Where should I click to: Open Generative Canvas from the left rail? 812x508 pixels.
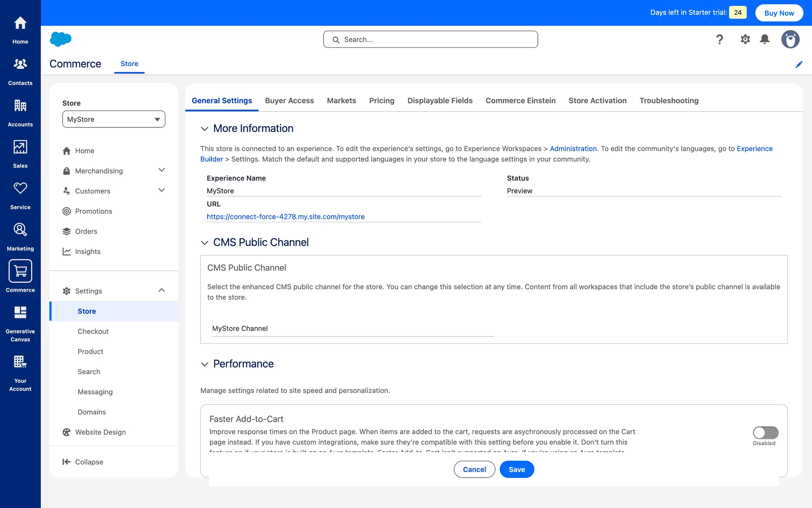[x=20, y=323]
